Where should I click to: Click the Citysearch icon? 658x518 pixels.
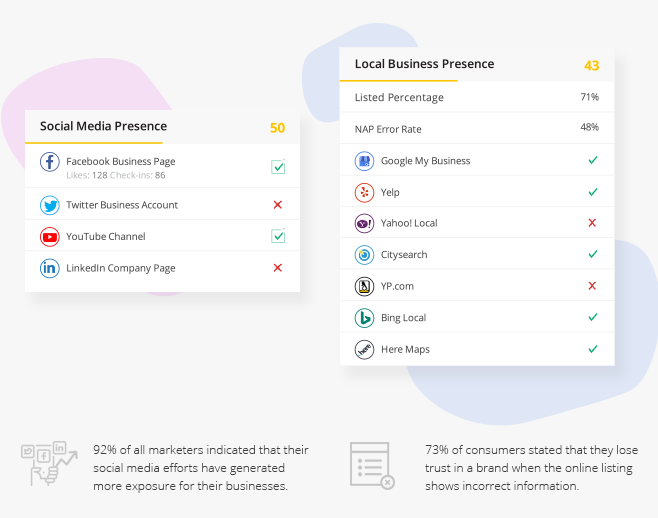point(364,255)
